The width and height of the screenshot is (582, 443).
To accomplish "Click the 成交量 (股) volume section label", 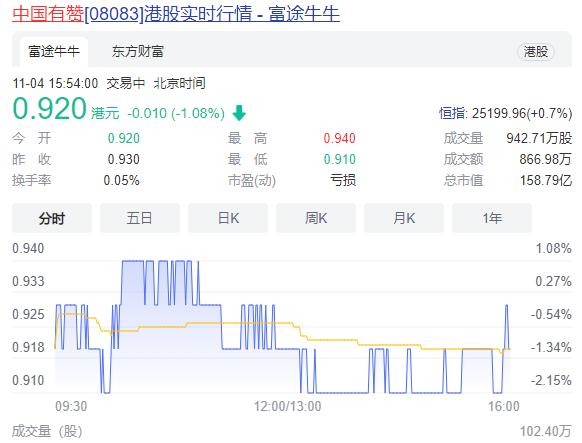I will [47, 431].
